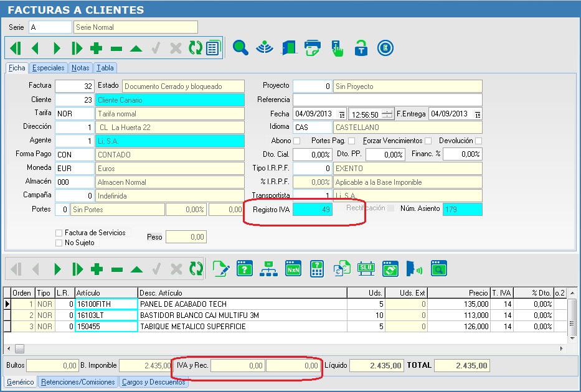Click the magnifying glass search icon

point(240,47)
